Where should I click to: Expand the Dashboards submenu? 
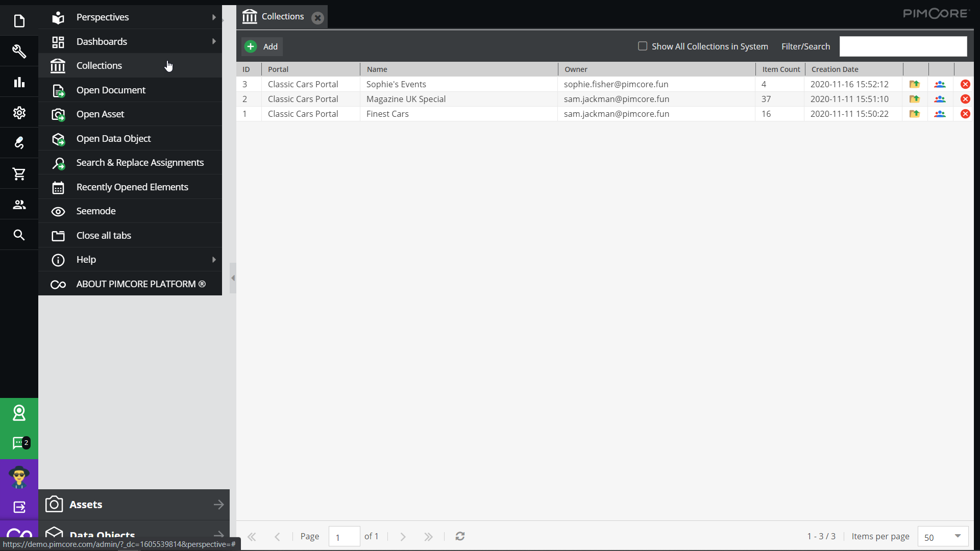pyautogui.click(x=214, y=41)
